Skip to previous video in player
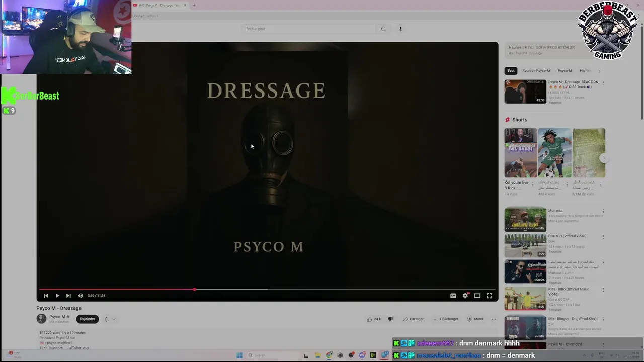 46,296
